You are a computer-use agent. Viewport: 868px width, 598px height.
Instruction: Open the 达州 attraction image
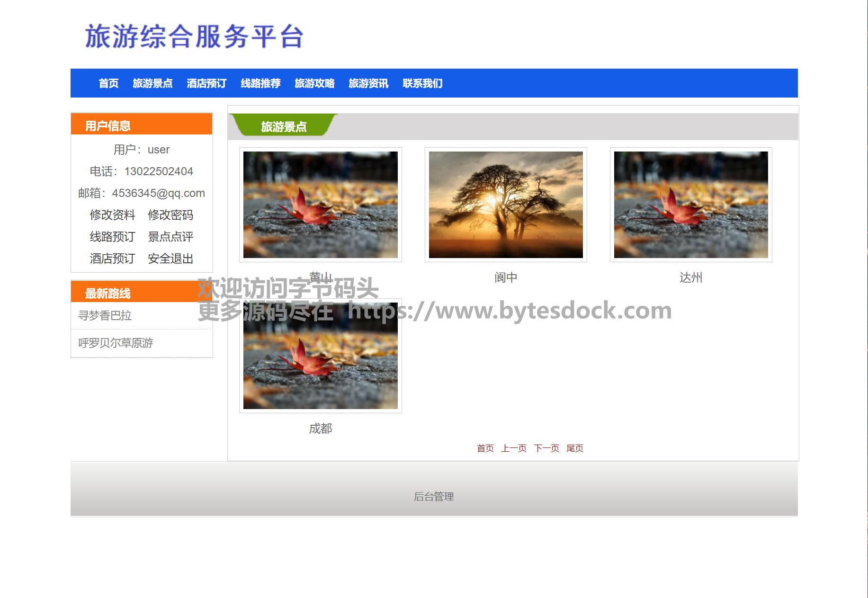[x=691, y=205]
